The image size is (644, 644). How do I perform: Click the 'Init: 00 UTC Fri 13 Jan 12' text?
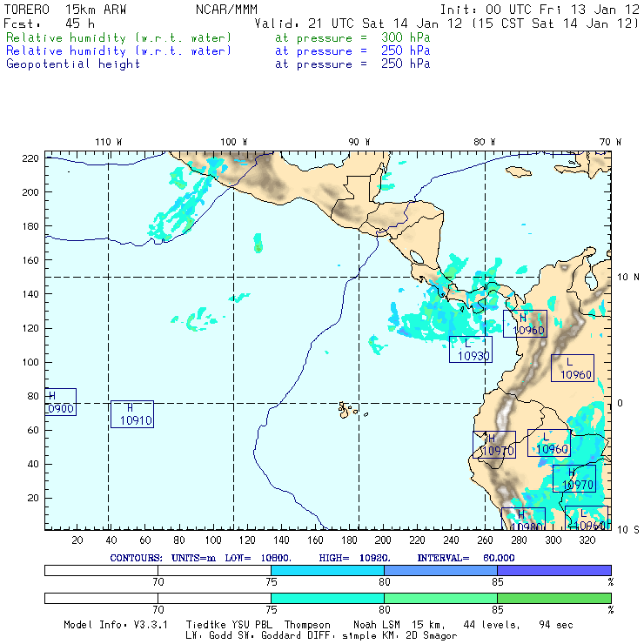(540, 10)
